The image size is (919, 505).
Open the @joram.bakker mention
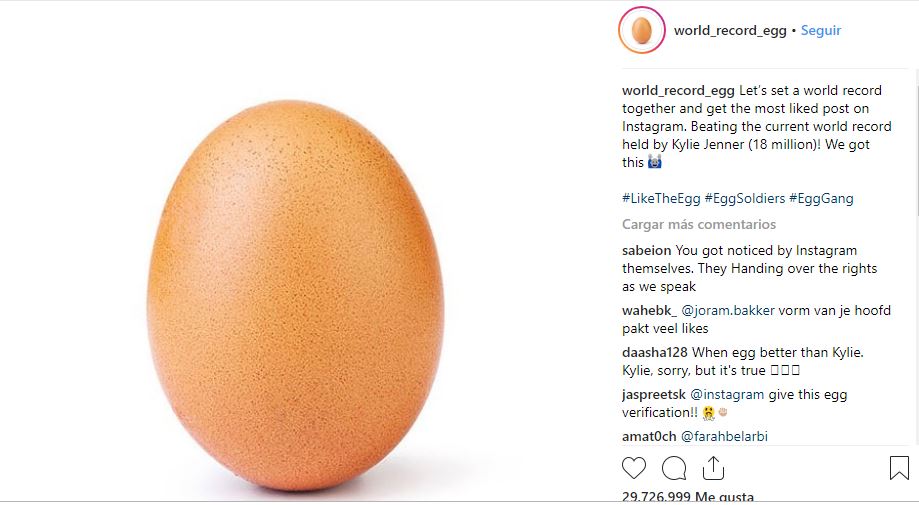pyautogui.click(x=728, y=310)
